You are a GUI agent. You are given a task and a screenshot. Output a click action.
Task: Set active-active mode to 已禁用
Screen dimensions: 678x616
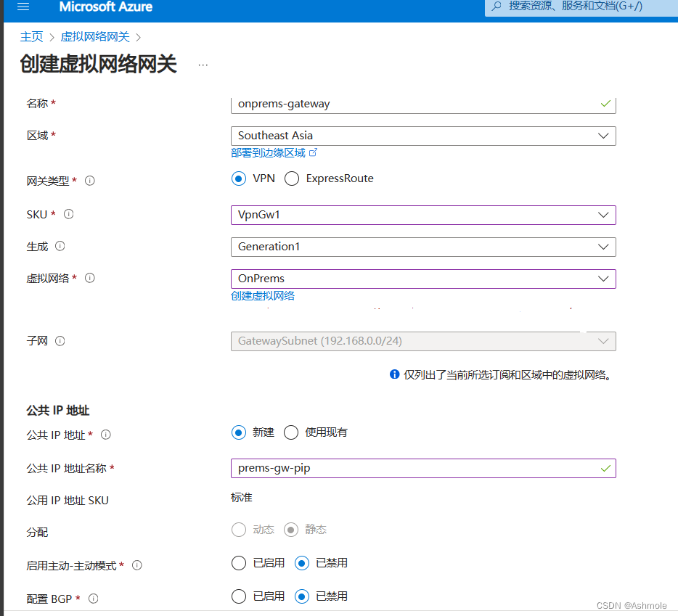(x=302, y=563)
